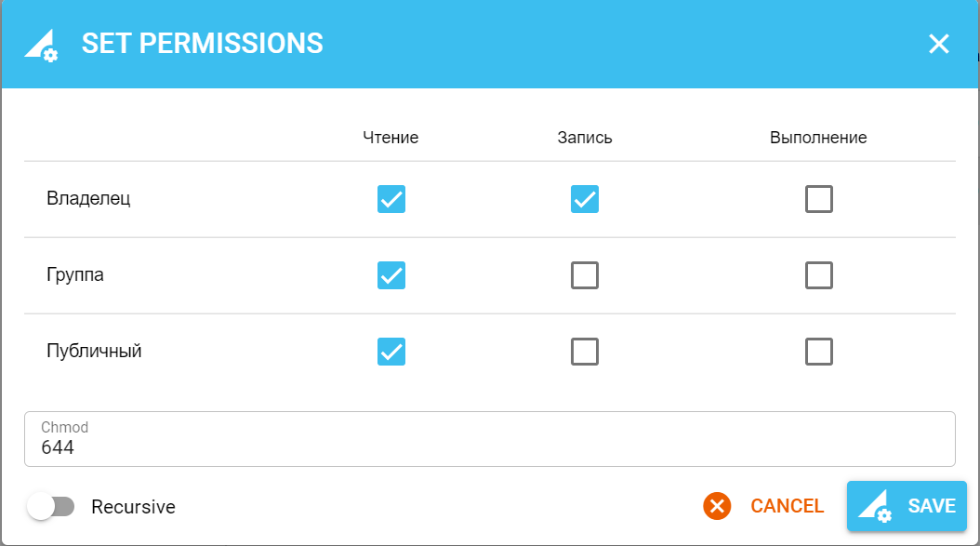
Task: Enable Группа Выполнение checkbox
Action: [819, 275]
